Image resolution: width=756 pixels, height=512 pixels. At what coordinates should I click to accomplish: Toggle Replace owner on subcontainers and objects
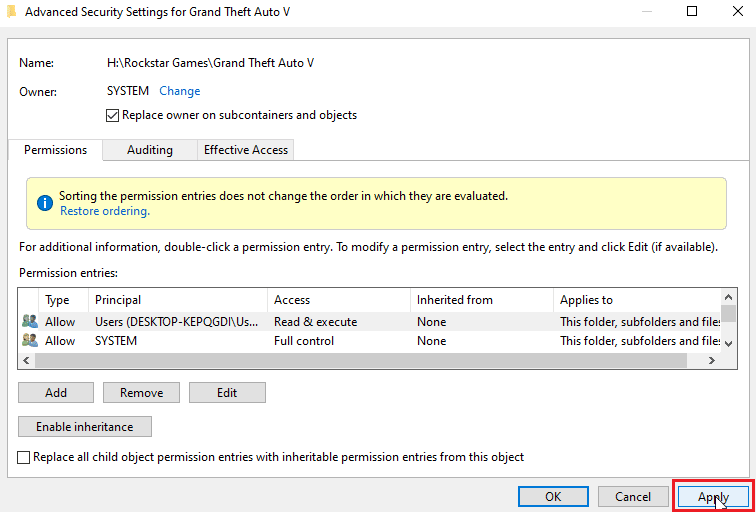click(x=113, y=115)
